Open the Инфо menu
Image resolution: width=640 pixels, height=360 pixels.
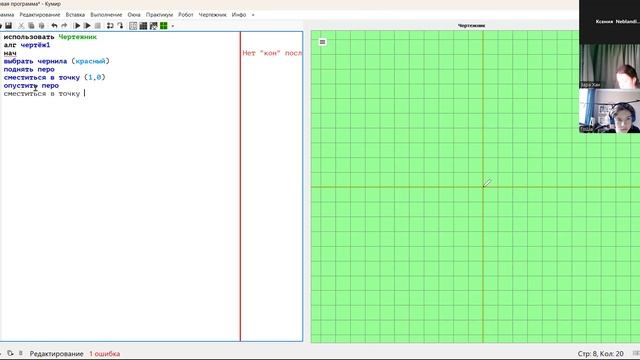click(x=239, y=15)
